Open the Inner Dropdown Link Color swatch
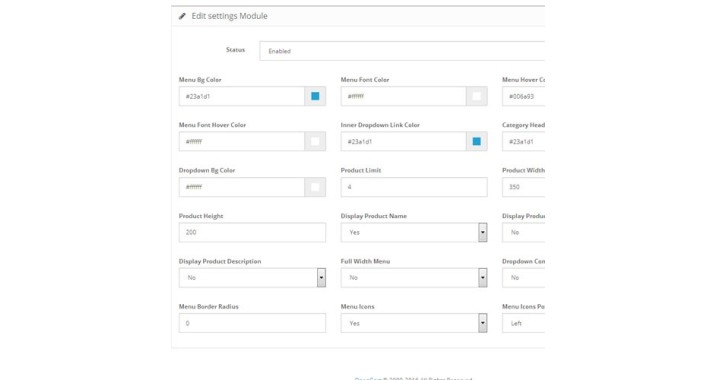 [477, 141]
